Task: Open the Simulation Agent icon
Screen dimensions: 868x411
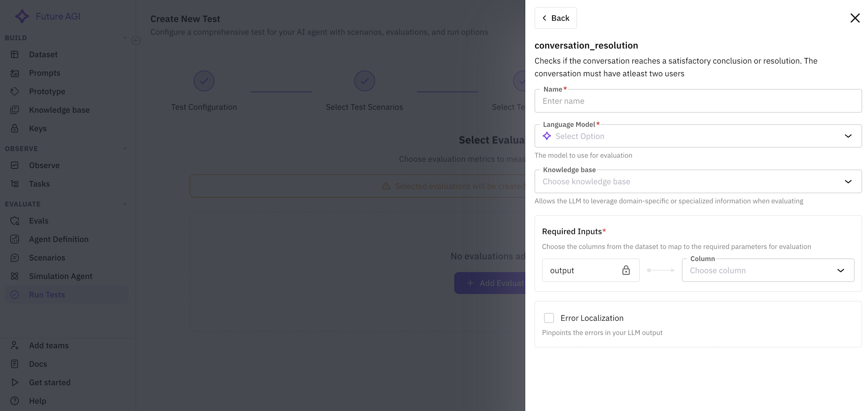Action: pyautogui.click(x=15, y=276)
